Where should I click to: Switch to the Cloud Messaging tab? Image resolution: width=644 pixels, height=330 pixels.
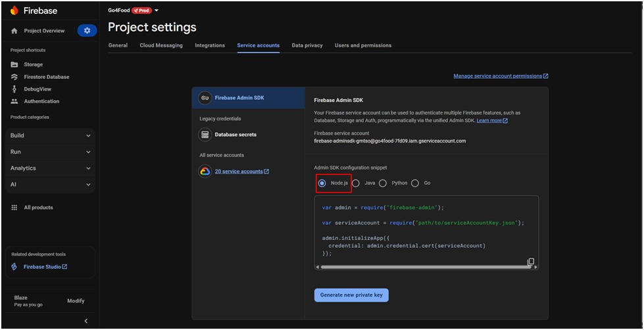click(x=161, y=45)
